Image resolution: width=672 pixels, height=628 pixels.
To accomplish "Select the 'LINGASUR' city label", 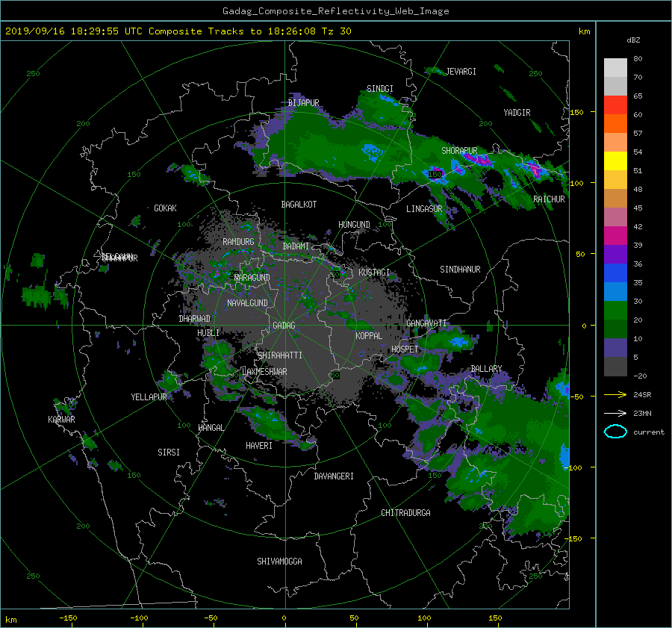I will click(x=424, y=209).
